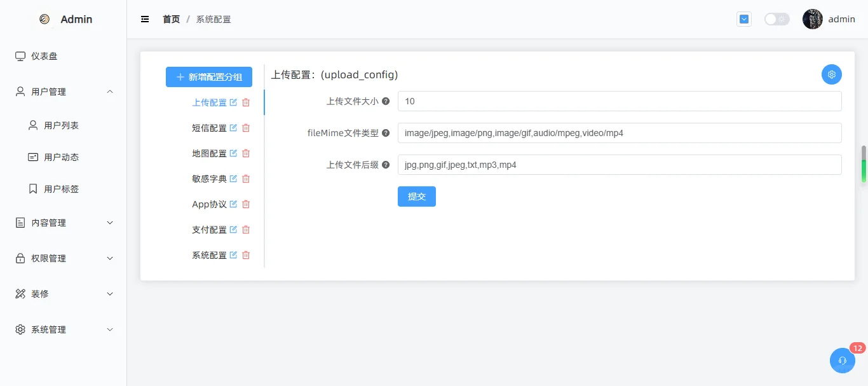Screen dimensions: 868x386
Task: Open the blue gear settings icon
Action: (x=831, y=74)
